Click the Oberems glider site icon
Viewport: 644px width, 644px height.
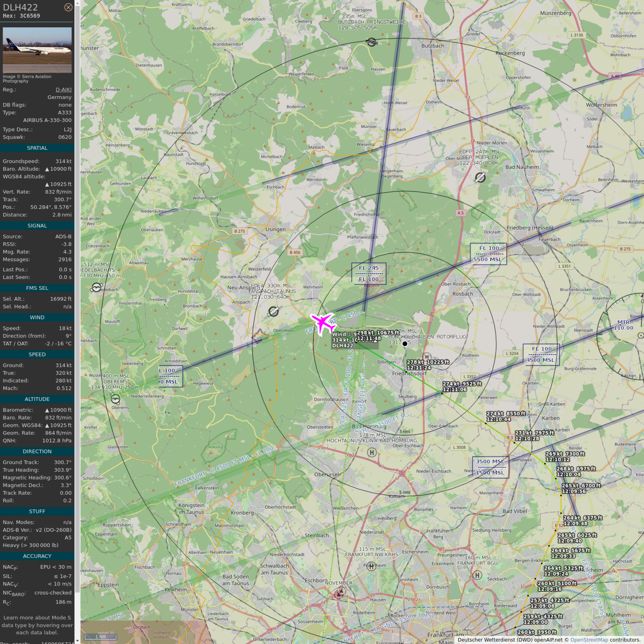coord(115,398)
